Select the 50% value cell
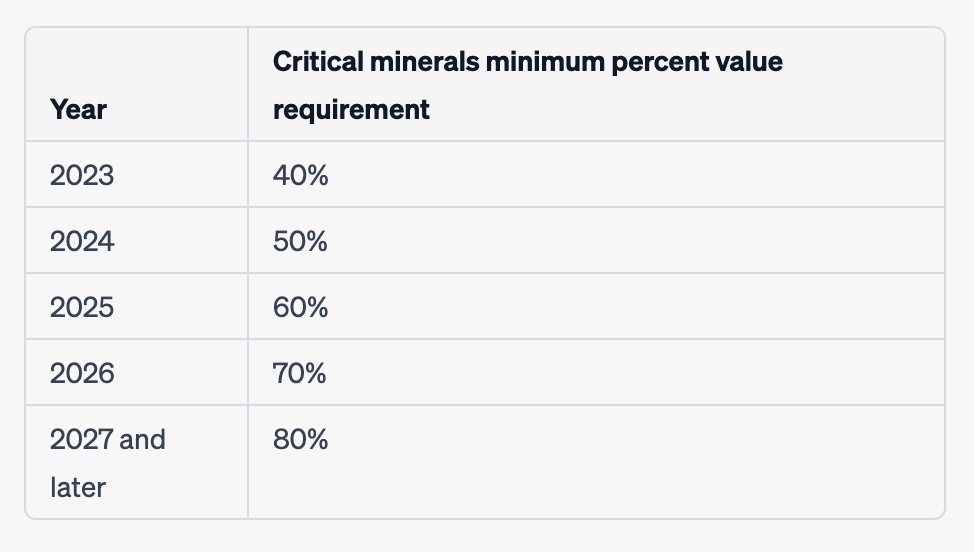 [300, 241]
